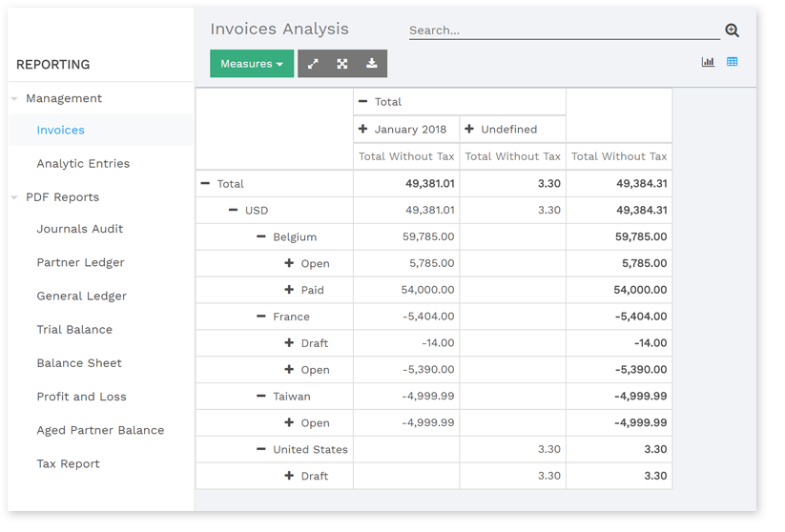This screenshot has height=532, width=785.
Task: Click the search magnifier icon
Action: point(732,31)
